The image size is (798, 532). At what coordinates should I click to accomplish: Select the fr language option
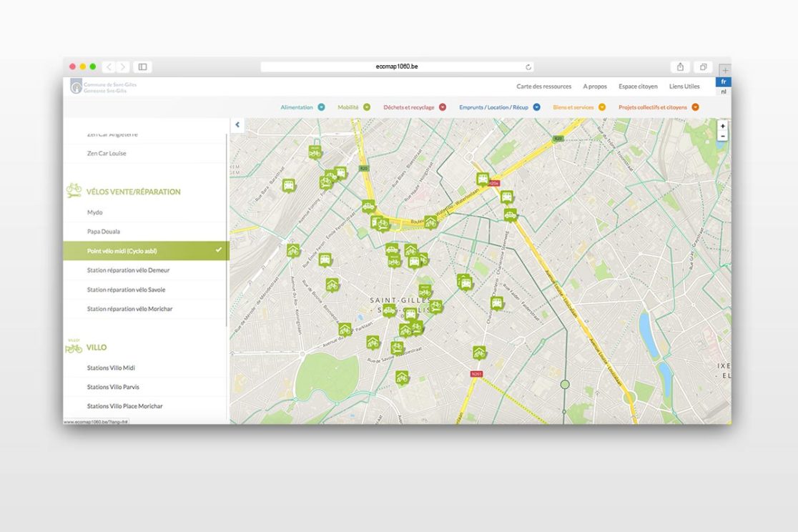(723, 82)
